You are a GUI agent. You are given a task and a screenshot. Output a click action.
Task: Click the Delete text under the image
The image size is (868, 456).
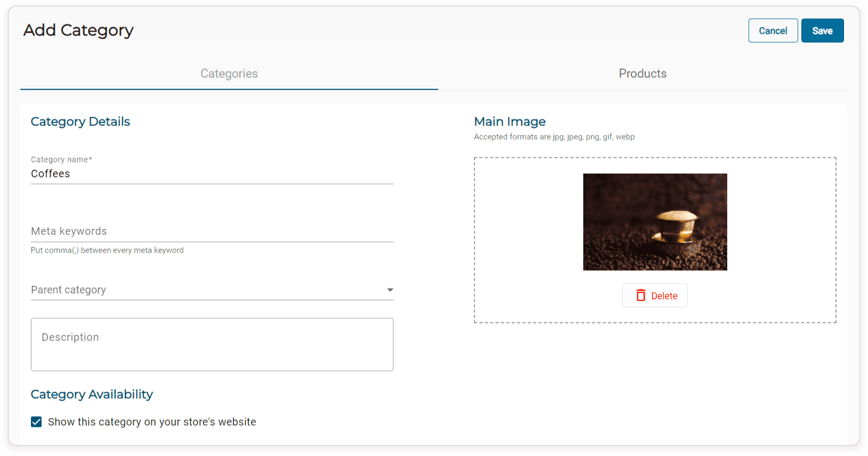tap(664, 296)
